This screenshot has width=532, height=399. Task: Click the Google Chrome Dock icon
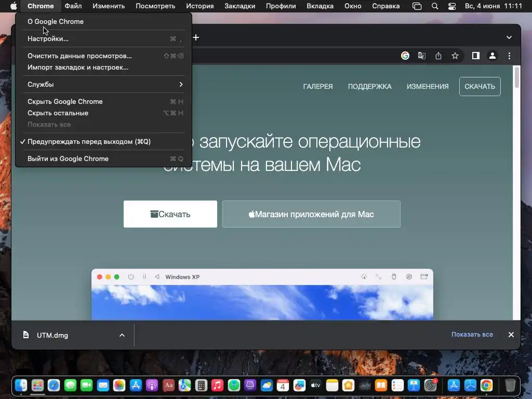click(486, 385)
